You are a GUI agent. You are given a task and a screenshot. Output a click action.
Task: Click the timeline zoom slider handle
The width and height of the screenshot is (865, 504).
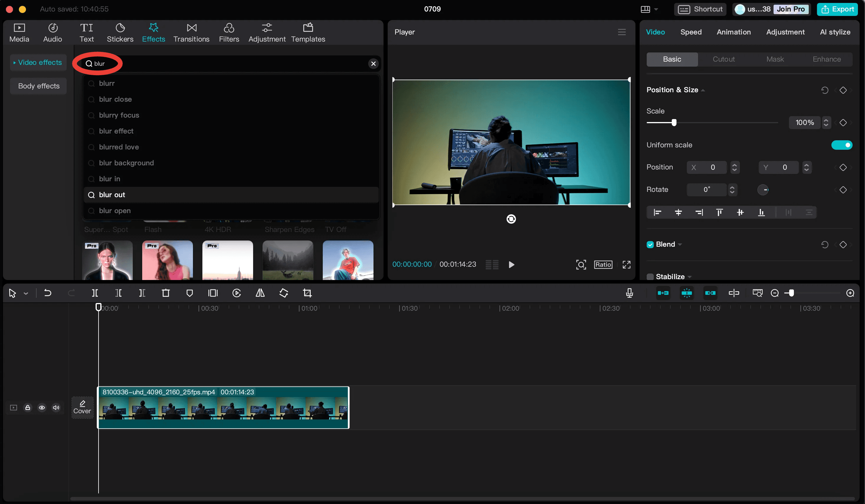coord(791,293)
